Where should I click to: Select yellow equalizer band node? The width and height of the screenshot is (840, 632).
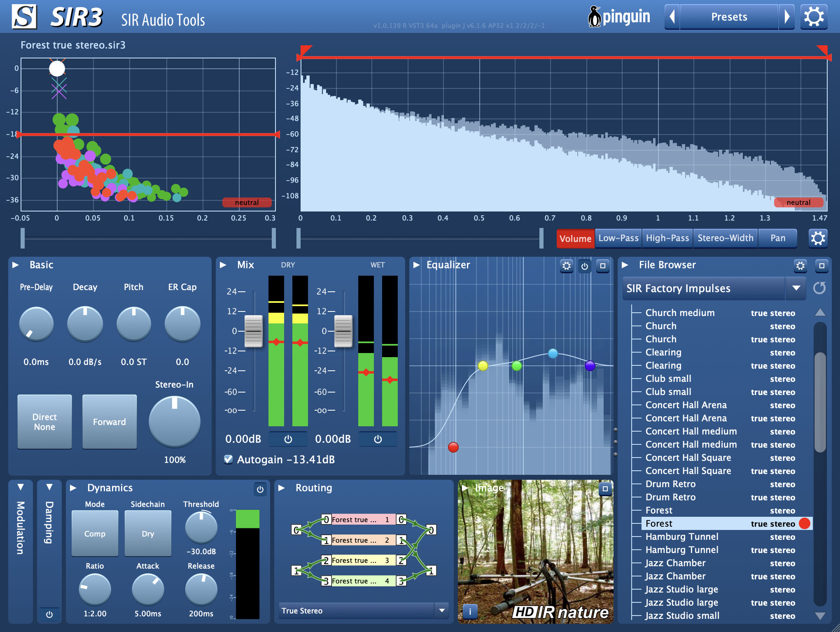pyautogui.click(x=483, y=365)
